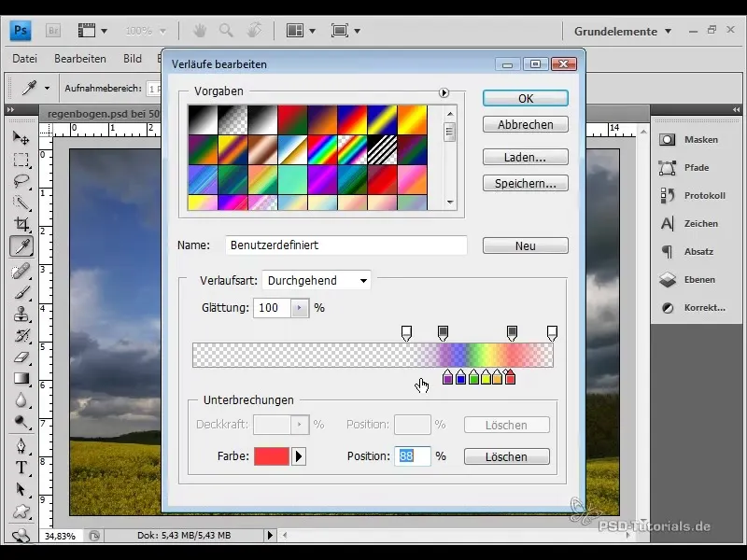This screenshot has width=747, height=560.
Task: Select the Gradient tool
Action: click(x=21, y=379)
